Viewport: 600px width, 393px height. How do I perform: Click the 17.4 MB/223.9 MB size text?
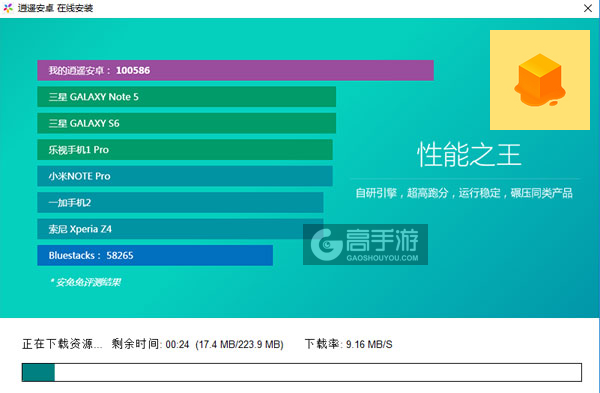coord(240,344)
